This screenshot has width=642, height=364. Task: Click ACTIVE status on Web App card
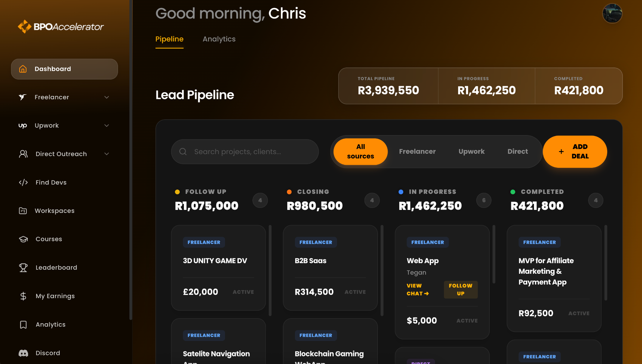[467, 321]
